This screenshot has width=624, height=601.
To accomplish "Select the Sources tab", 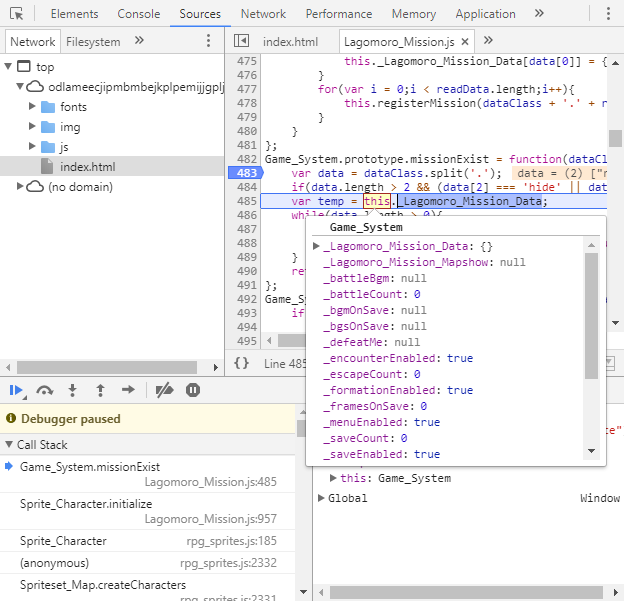I will [200, 14].
